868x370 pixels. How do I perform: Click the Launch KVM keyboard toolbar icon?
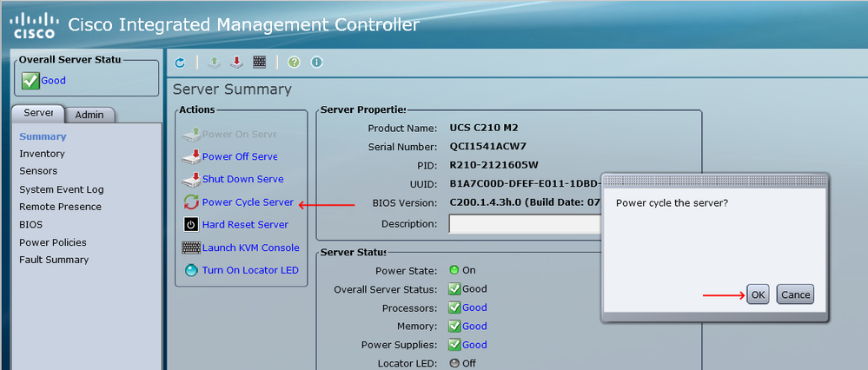[259, 63]
